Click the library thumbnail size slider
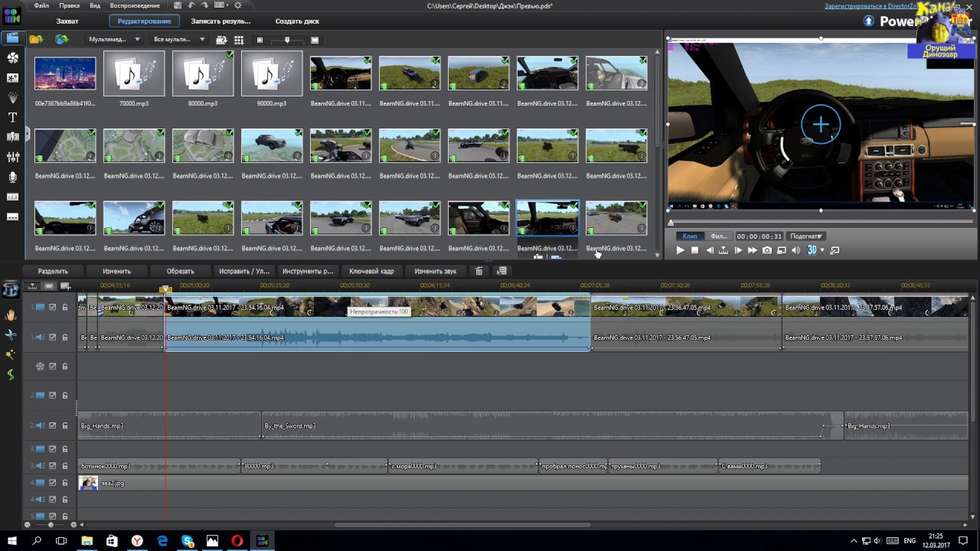This screenshot has height=551, width=980. click(287, 40)
